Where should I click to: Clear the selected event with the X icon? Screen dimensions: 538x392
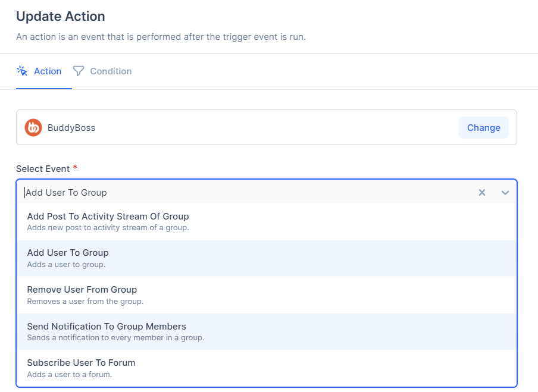pyautogui.click(x=482, y=192)
